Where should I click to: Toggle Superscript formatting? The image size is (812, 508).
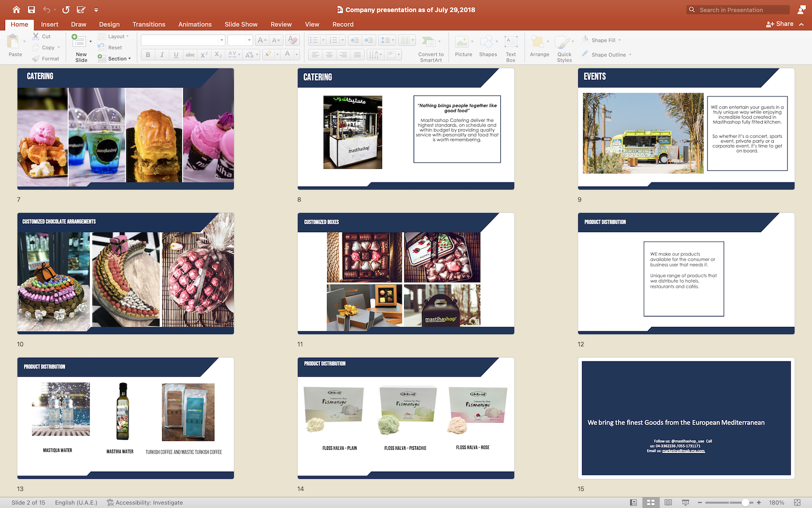click(x=204, y=55)
